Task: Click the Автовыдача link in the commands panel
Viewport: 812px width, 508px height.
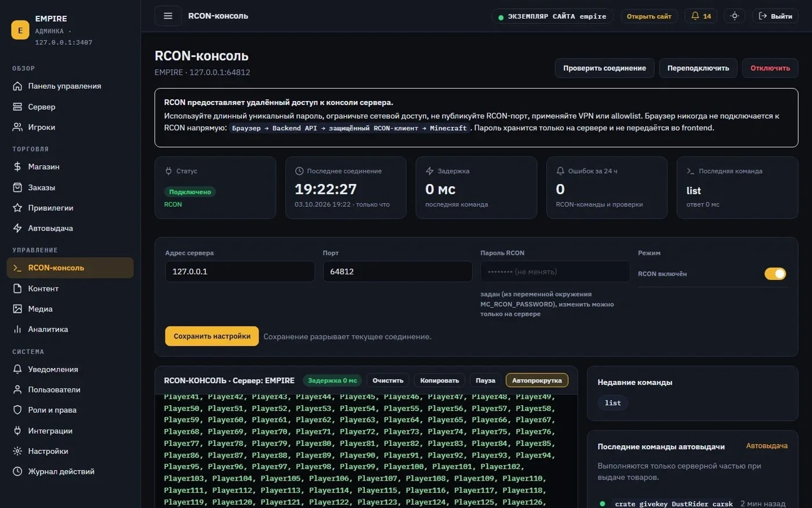Action: [x=767, y=446]
